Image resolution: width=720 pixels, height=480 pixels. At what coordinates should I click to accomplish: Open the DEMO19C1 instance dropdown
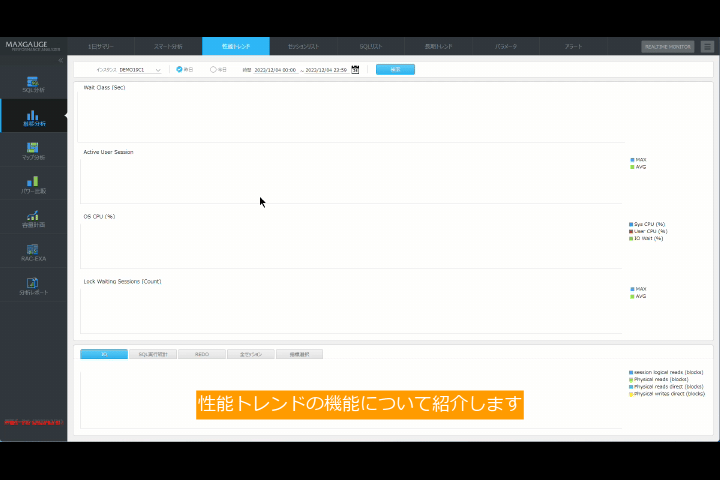pos(140,70)
